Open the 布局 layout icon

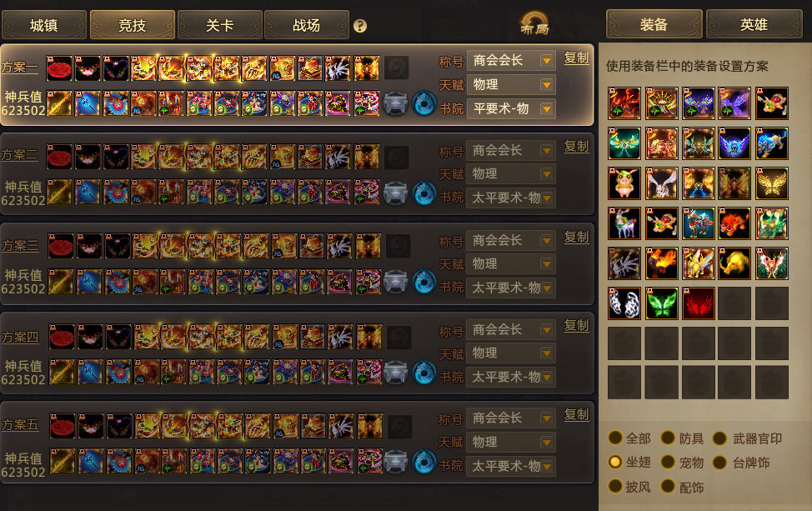(534, 24)
